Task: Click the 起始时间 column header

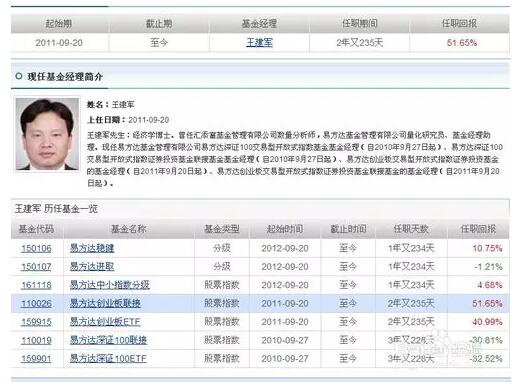Action: tap(285, 229)
